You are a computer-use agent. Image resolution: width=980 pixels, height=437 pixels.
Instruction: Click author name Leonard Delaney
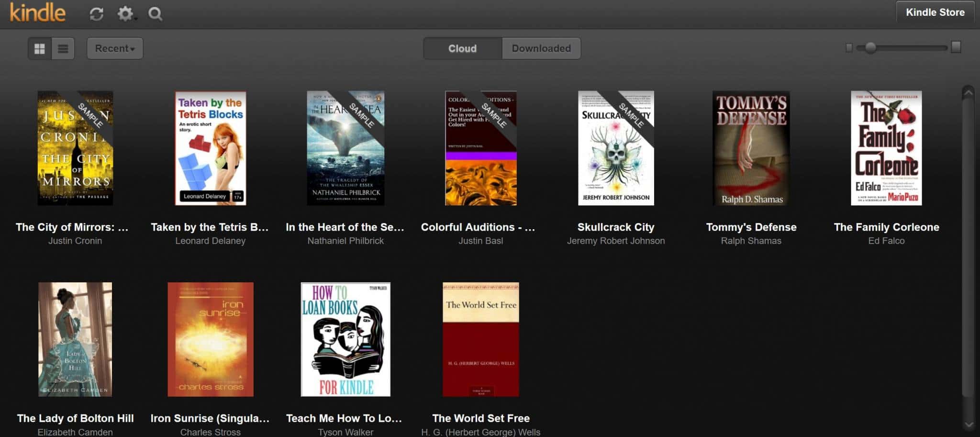tap(211, 241)
